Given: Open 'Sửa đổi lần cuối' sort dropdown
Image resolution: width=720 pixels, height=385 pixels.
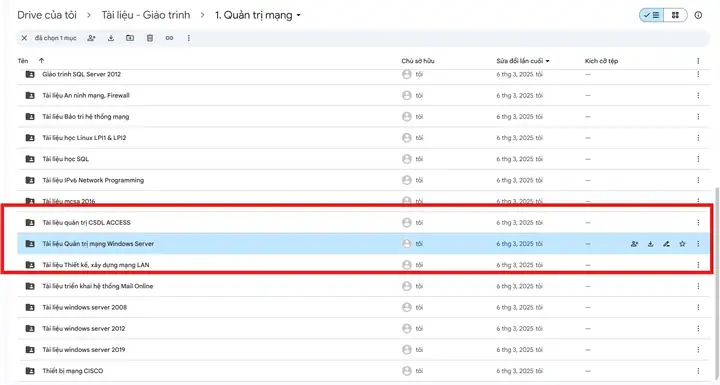Looking at the screenshot, I should click(x=523, y=61).
